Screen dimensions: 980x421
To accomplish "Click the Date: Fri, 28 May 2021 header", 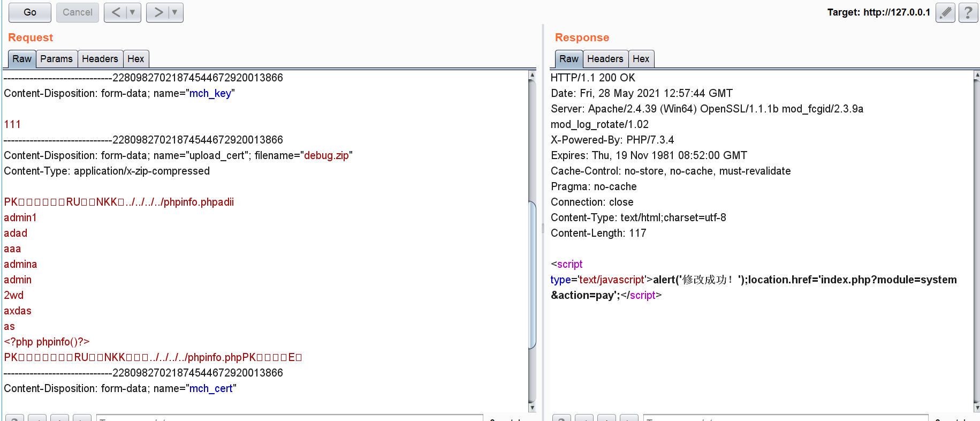I will 642,93.
